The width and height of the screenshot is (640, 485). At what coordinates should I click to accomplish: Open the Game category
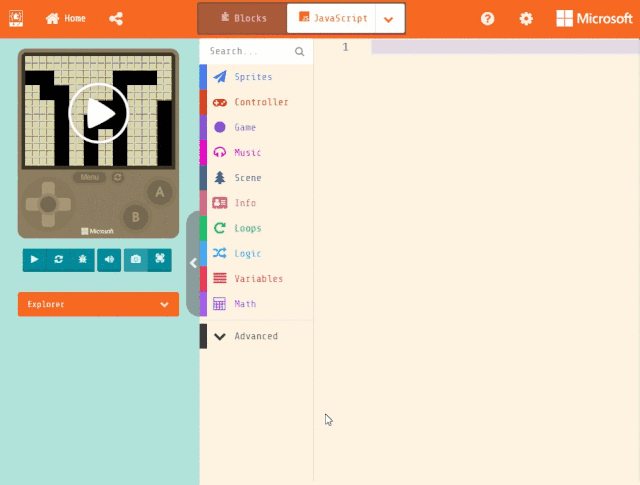point(256,127)
